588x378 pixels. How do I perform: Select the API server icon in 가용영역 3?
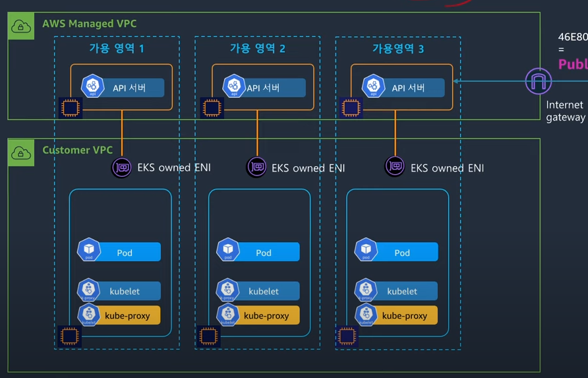click(x=373, y=86)
